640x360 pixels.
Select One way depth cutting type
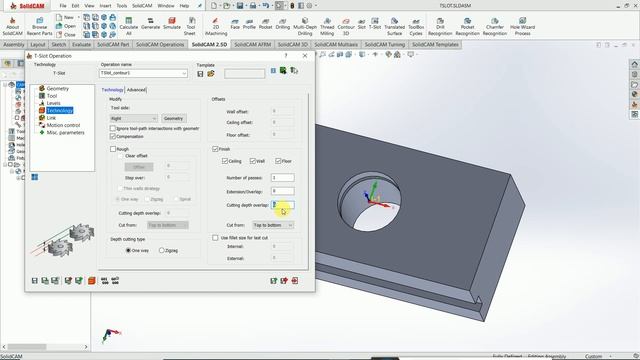129,250
